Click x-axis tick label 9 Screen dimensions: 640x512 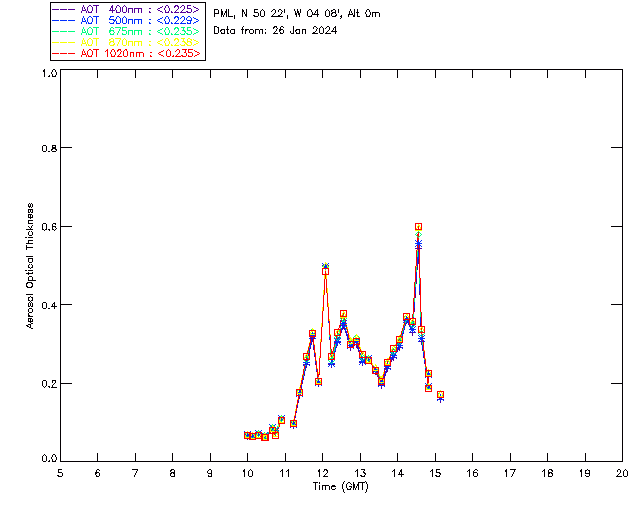(x=210, y=473)
